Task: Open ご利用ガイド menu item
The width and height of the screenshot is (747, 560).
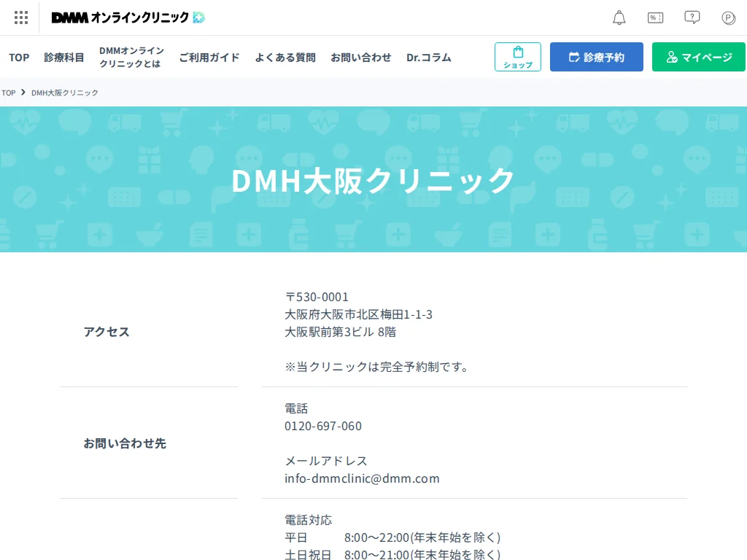Action: pyautogui.click(x=209, y=58)
